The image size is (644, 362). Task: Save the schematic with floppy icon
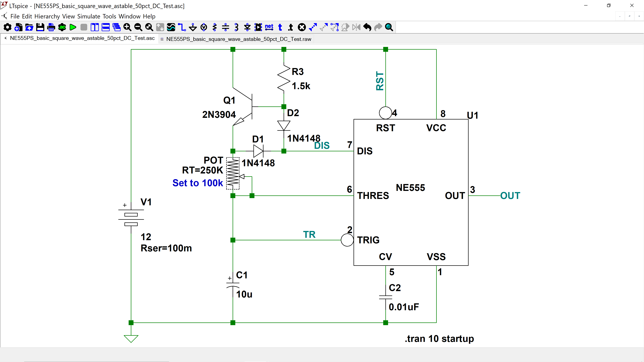pyautogui.click(x=40, y=27)
